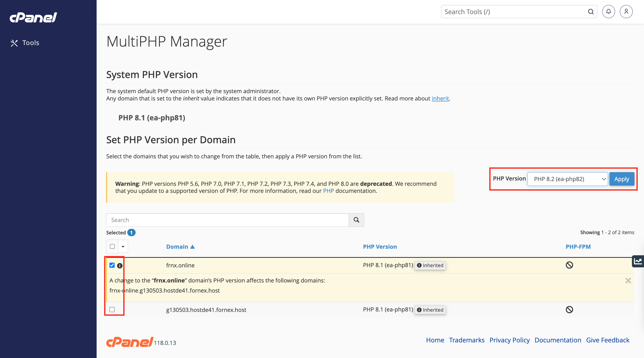The width and height of the screenshot is (644, 358).
Task: Open the Trademarks footer link
Action: (x=467, y=340)
